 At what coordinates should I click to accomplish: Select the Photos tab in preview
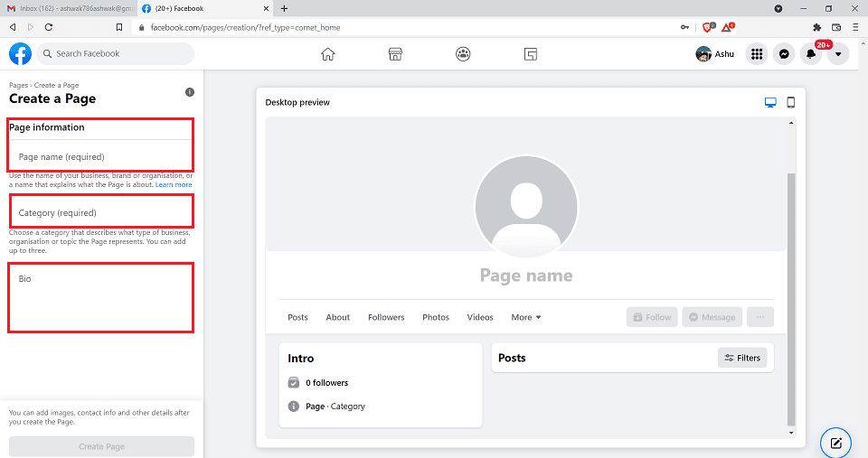436,317
